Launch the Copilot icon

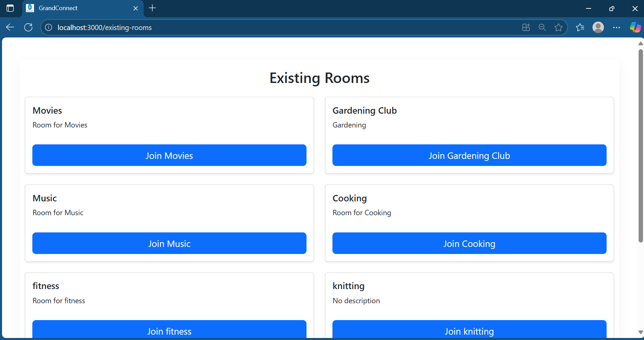pos(635,27)
